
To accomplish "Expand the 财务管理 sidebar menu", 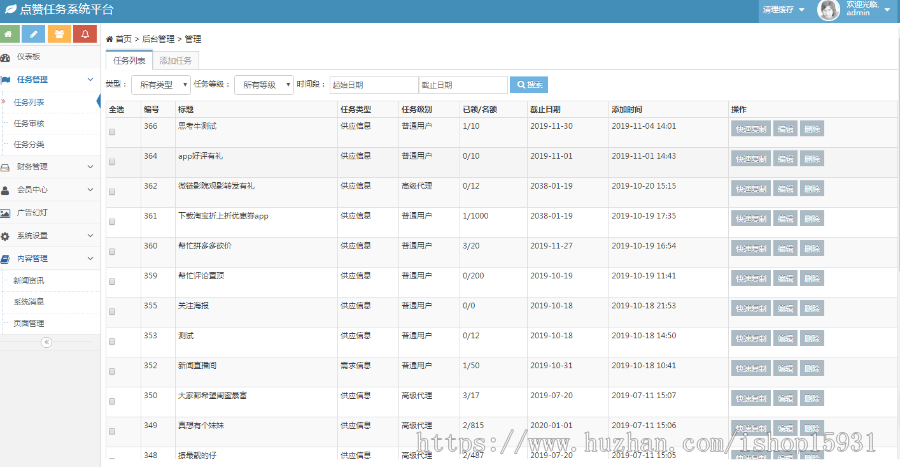I will click(x=32, y=167).
